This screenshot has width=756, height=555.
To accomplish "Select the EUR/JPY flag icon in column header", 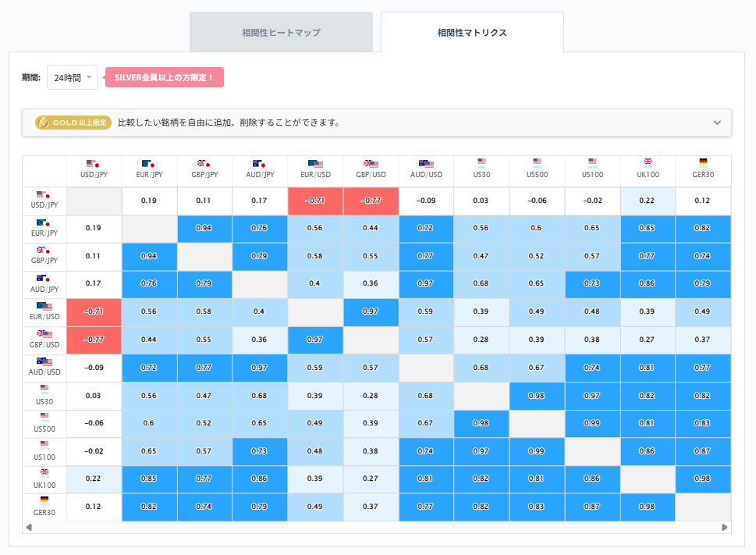I will (x=150, y=165).
